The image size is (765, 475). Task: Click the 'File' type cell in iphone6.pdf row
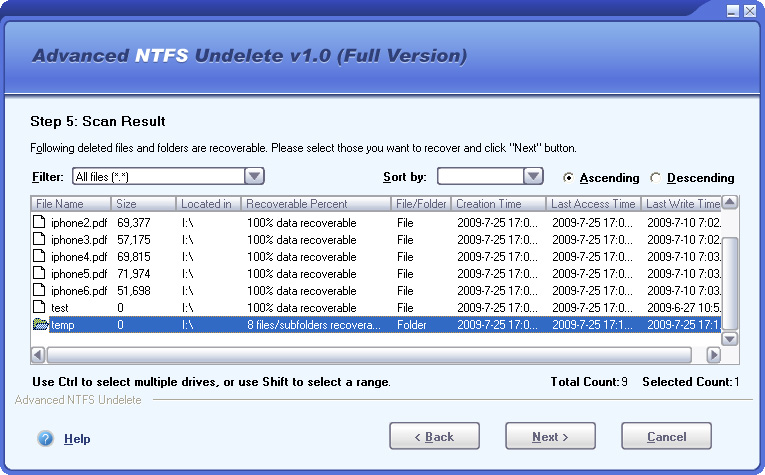click(x=405, y=291)
